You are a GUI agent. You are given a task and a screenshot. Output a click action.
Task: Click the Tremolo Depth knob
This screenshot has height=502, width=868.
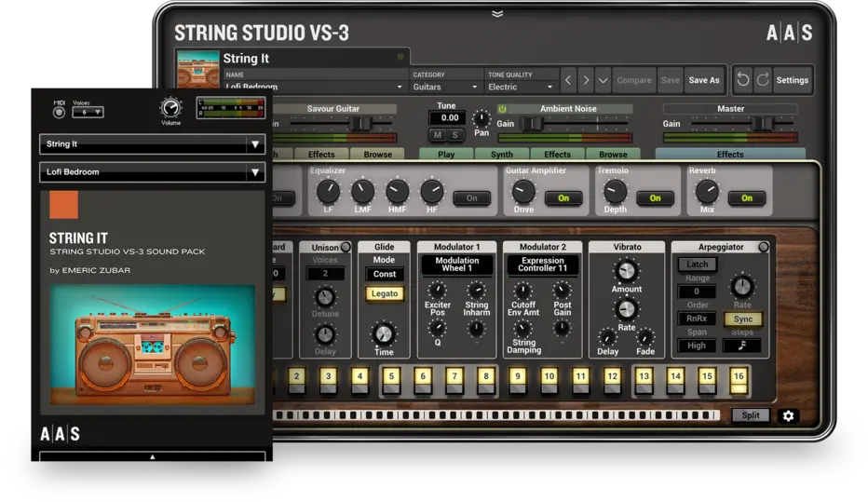click(615, 192)
